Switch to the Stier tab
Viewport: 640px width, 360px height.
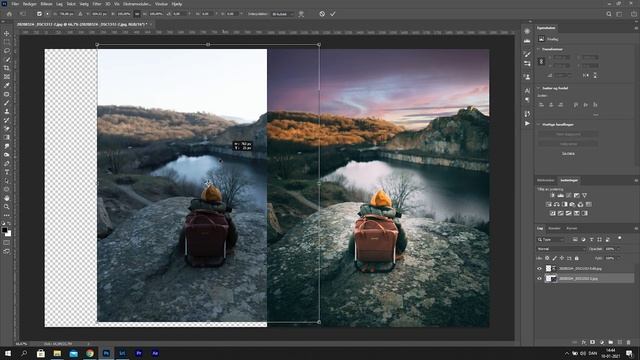pyautogui.click(x=571, y=229)
